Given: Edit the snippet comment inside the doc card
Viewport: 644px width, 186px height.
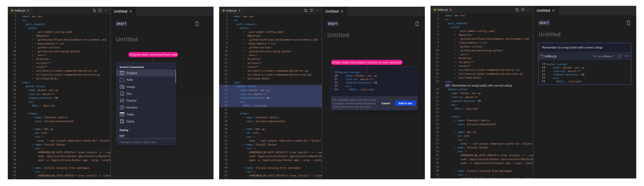Looking at the screenshot, I should click(x=572, y=47).
